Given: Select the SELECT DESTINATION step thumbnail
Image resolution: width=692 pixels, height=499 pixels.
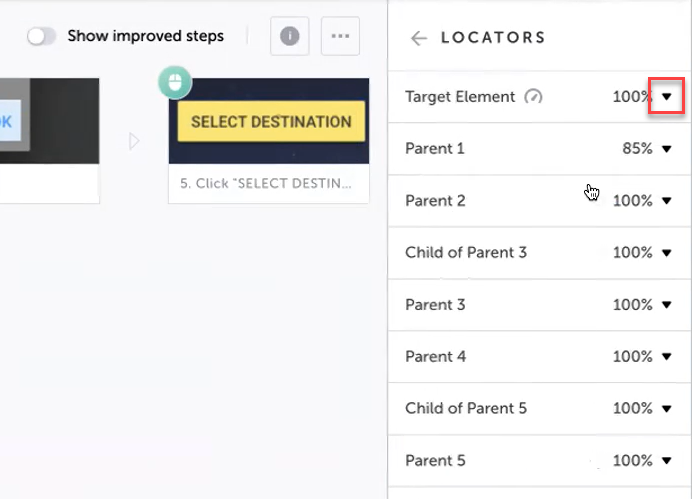Looking at the screenshot, I should (270, 122).
